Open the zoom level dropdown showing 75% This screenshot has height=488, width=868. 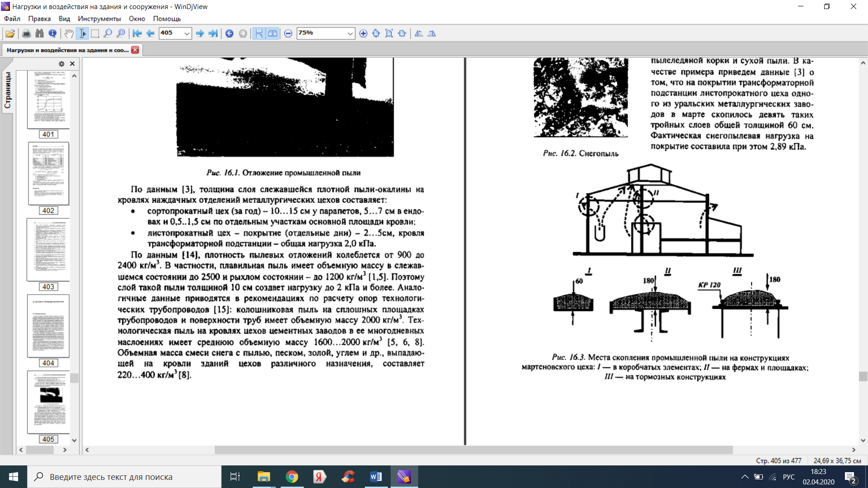point(350,33)
